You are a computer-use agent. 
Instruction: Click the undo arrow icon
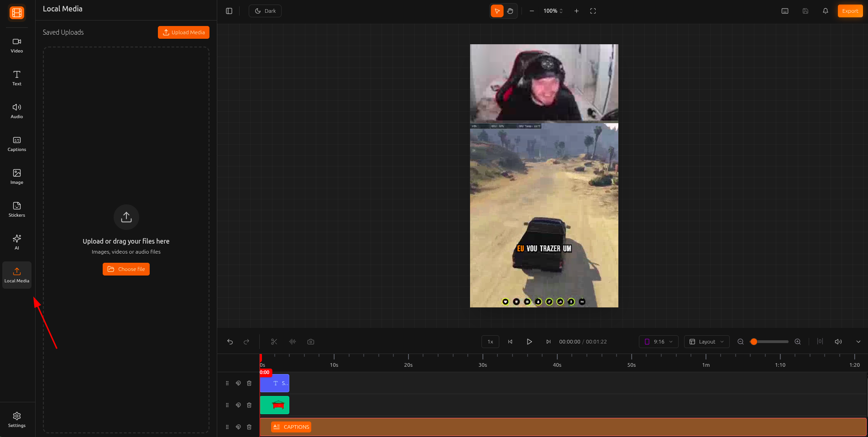230,342
